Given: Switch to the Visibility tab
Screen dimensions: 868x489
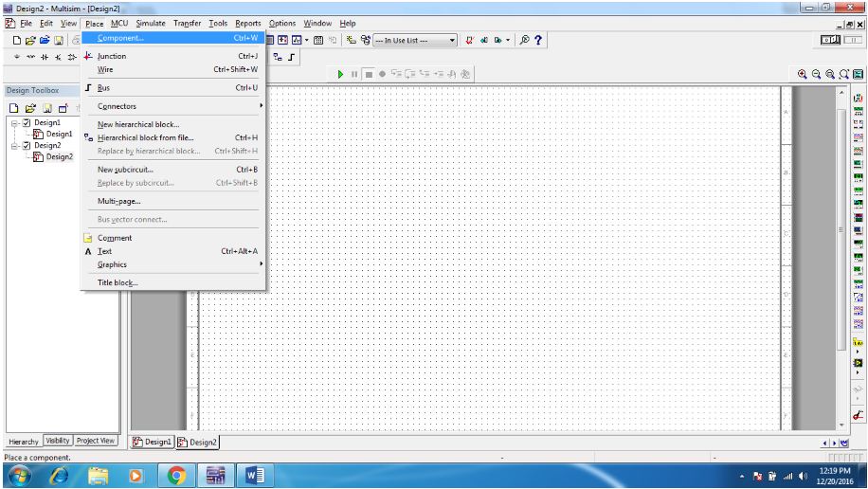Looking at the screenshot, I should pos(58,441).
